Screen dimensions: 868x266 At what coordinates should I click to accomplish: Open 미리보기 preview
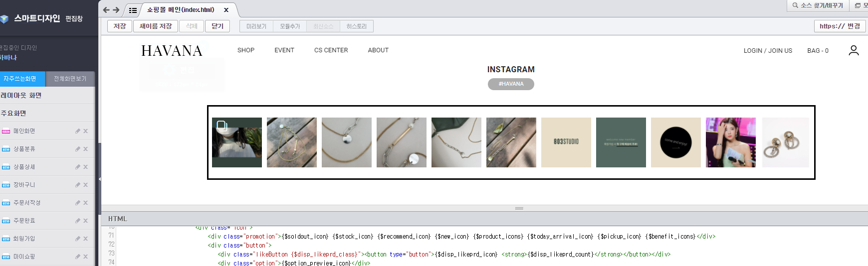click(x=256, y=26)
